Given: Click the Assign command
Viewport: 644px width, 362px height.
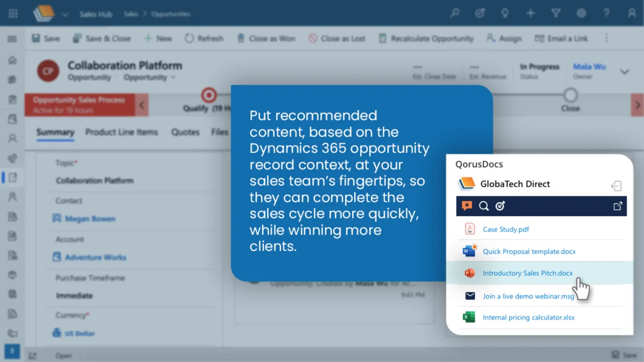Looking at the screenshot, I should (504, 39).
